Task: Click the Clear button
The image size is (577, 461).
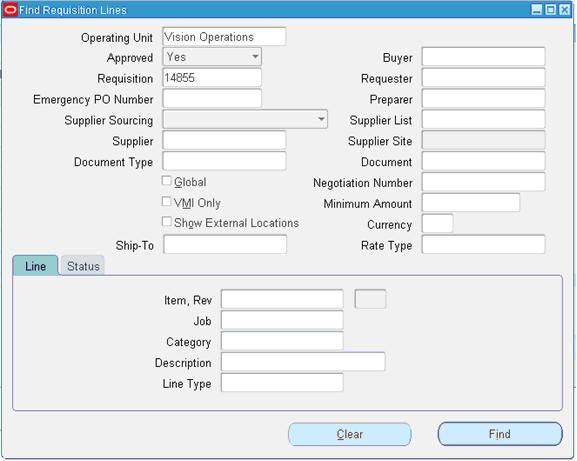Action: (350, 435)
